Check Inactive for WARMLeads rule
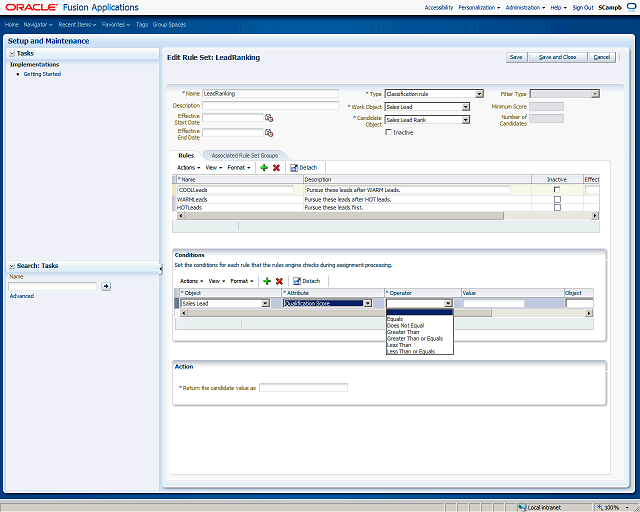640x512 pixels. pyautogui.click(x=557, y=199)
